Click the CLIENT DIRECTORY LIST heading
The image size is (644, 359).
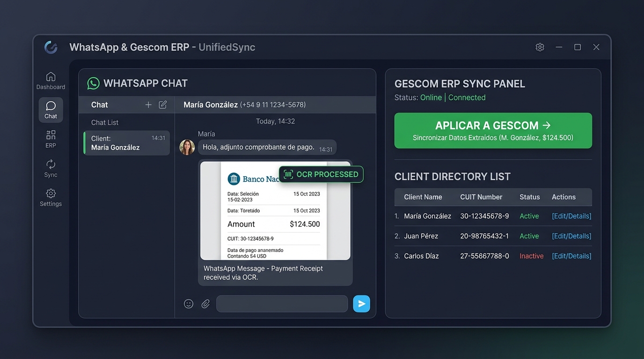(453, 177)
